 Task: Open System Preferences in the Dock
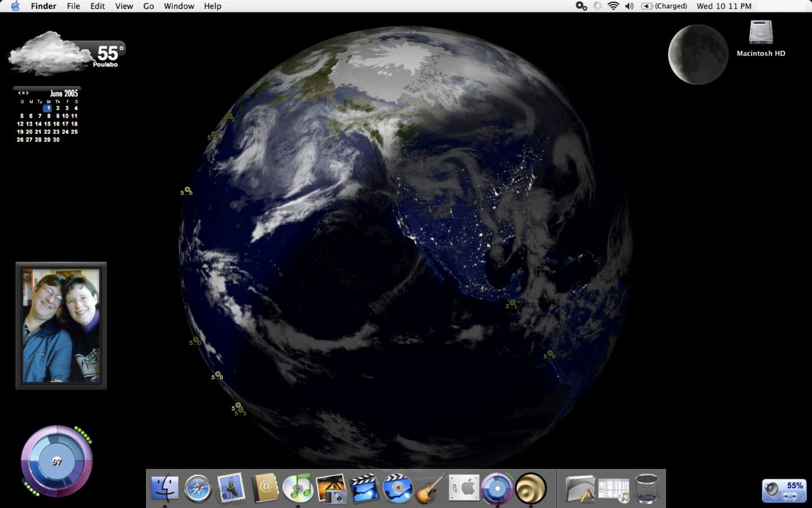pos(464,488)
